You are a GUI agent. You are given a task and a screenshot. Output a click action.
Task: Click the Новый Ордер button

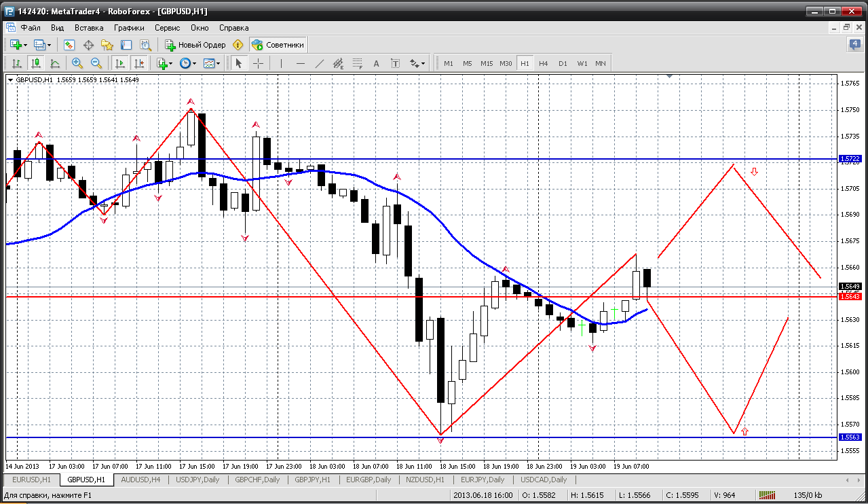(x=195, y=45)
